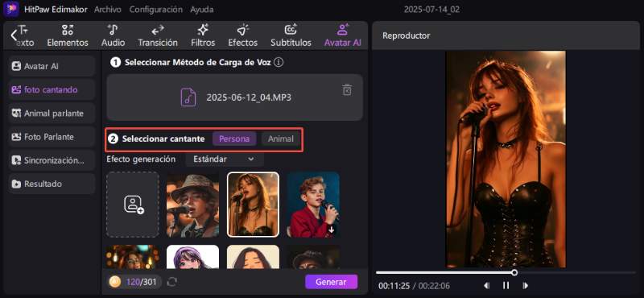Open the Resultado sidebar item

(x=52, y=184)
